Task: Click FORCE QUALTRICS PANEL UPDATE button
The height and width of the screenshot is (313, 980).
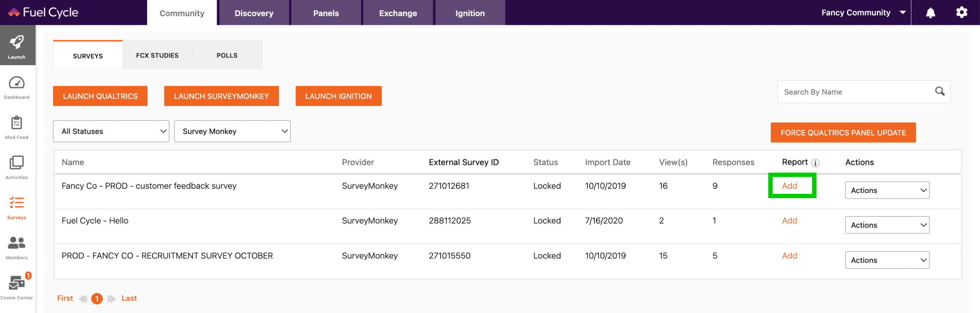Action: (843, 133)
